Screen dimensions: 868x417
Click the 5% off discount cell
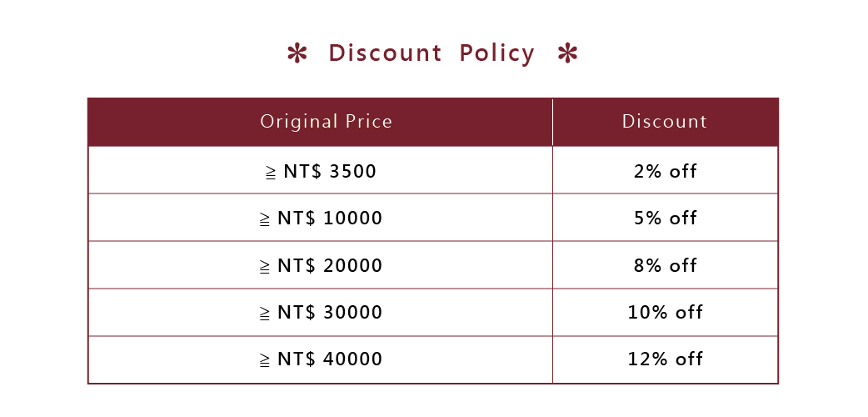[666, 218]
